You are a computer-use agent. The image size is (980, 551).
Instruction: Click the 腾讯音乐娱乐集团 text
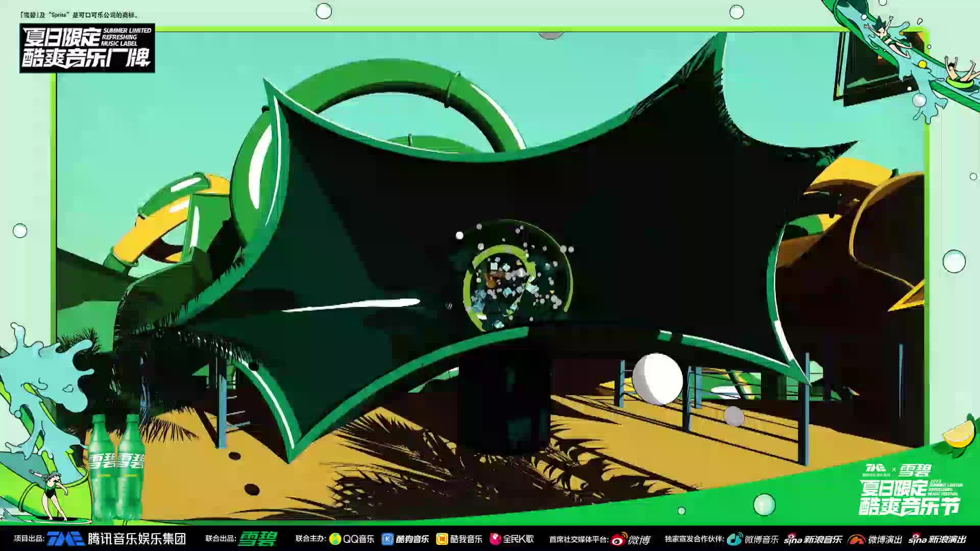pos(137,539)
